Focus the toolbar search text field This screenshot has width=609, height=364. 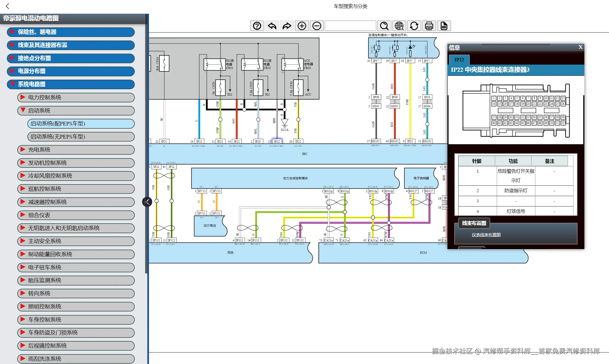(350, 26)
